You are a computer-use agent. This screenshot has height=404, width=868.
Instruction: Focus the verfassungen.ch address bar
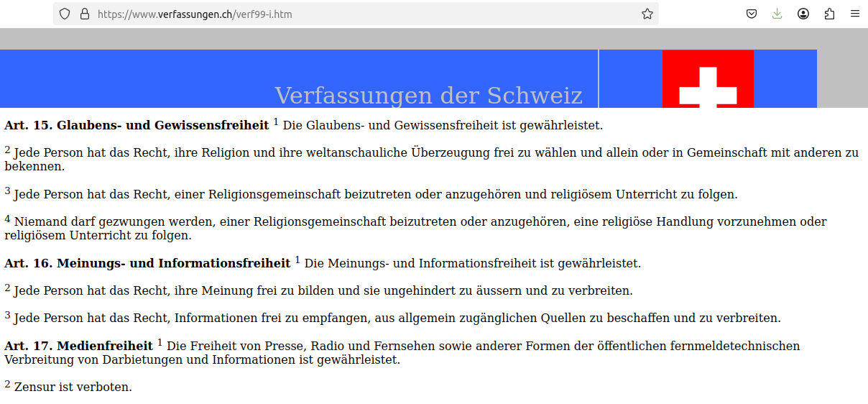pos(359,14)
